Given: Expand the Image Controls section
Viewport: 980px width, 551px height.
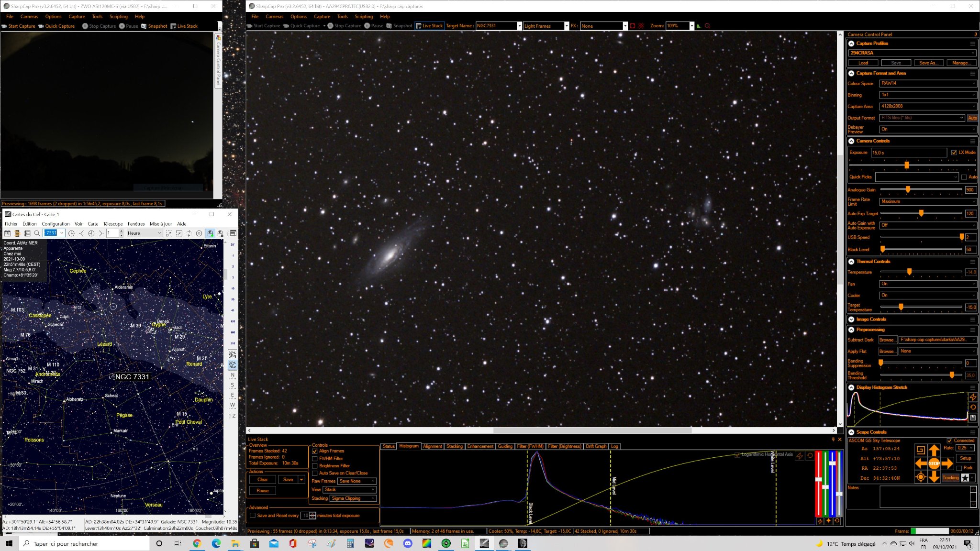Looking at the screenshot, I should 851,320.
